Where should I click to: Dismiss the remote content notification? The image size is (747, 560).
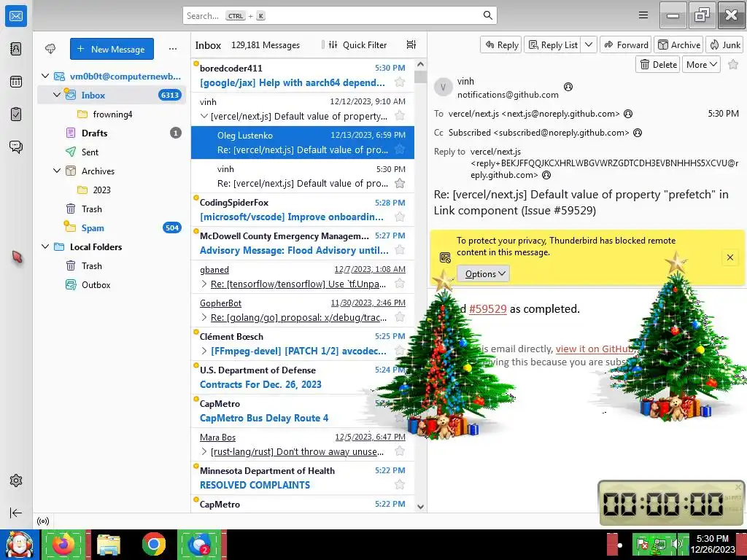tap(729, 257)
